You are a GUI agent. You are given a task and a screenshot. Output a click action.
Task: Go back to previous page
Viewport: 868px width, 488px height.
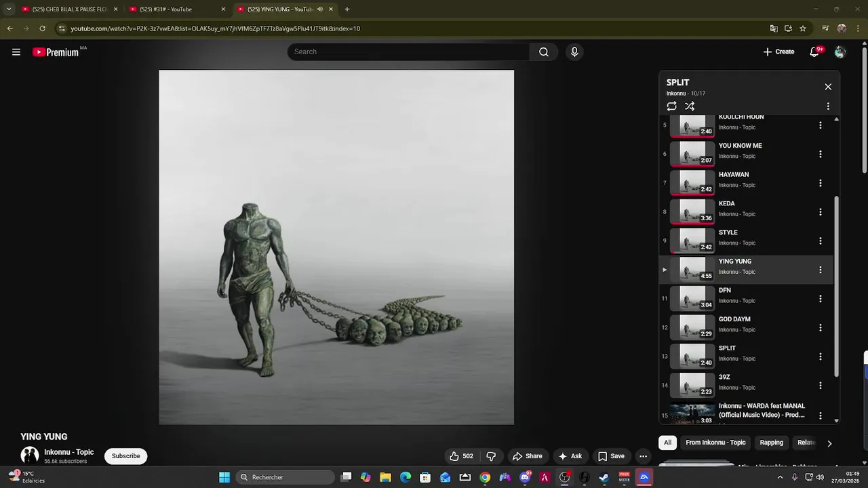point(9,28)
